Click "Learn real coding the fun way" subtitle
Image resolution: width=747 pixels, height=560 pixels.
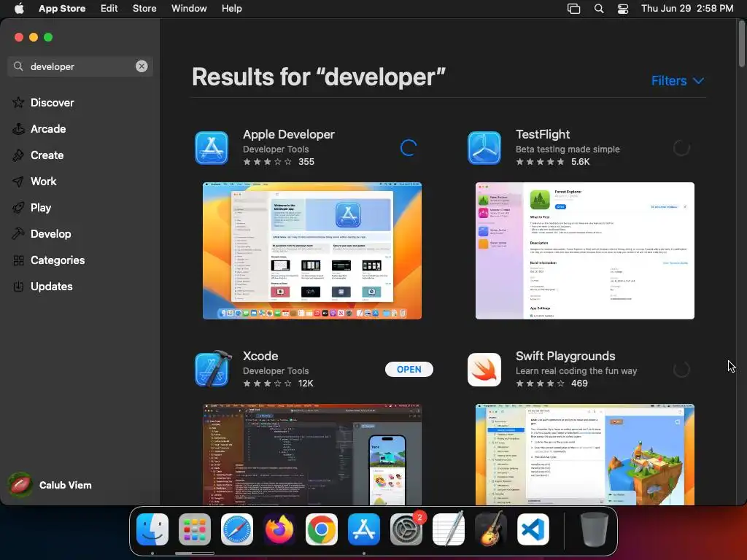point(576,370)
